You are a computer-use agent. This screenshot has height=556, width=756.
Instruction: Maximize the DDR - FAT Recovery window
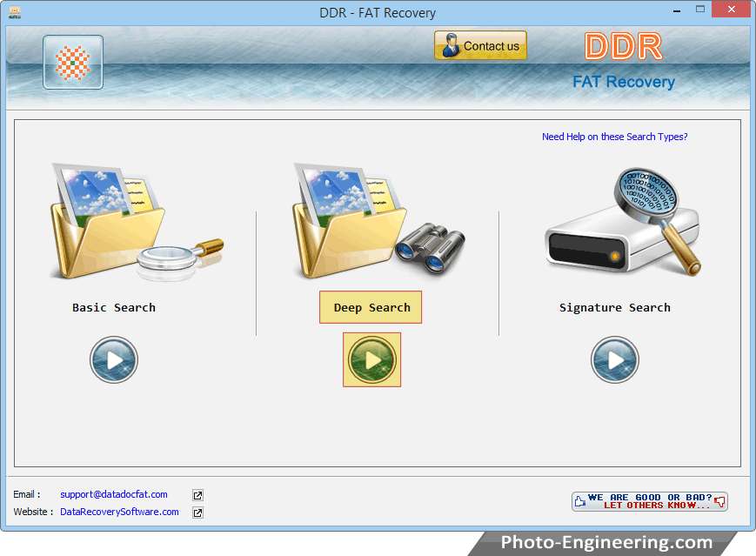pos(700,10)
